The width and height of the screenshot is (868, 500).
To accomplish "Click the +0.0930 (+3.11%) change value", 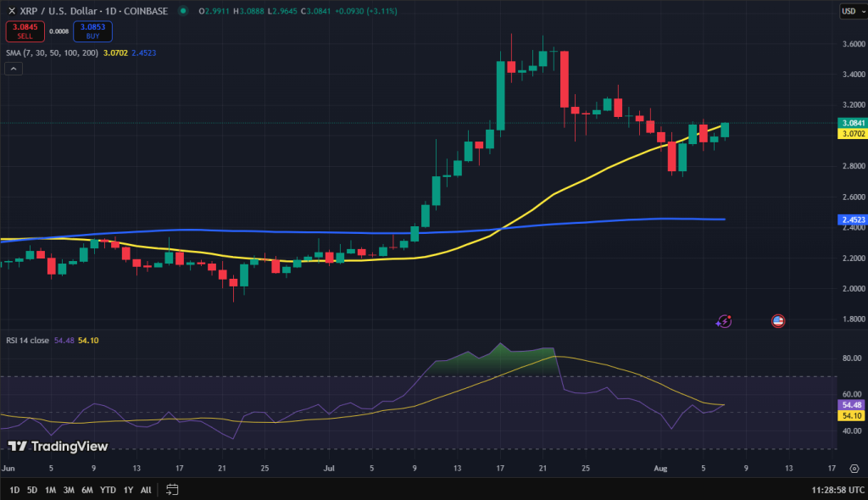I will tap(366, 11).
